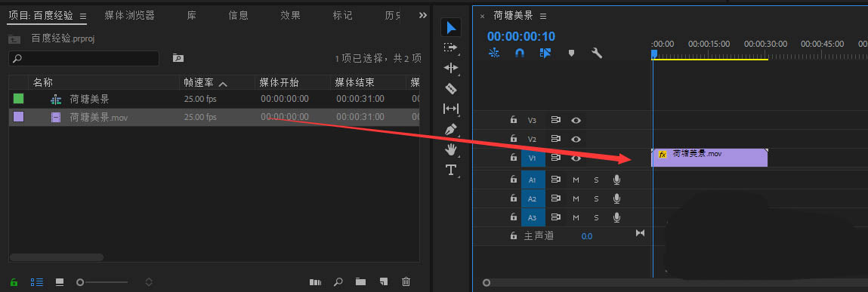Sort by the 帧速率 column header
This screenshot has height=292, width=868.
tap(199, 83)
